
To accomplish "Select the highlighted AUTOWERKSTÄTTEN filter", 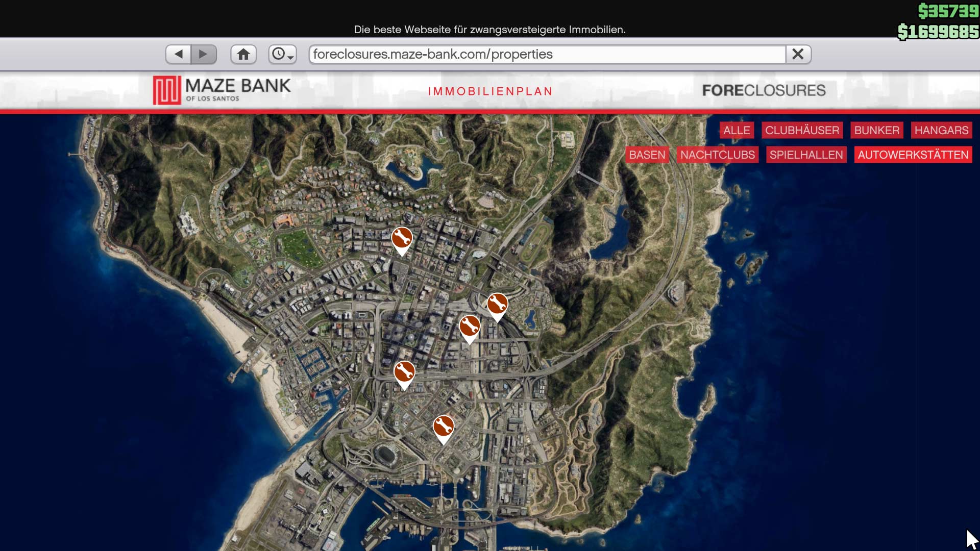I will click(x=913, y=155).
